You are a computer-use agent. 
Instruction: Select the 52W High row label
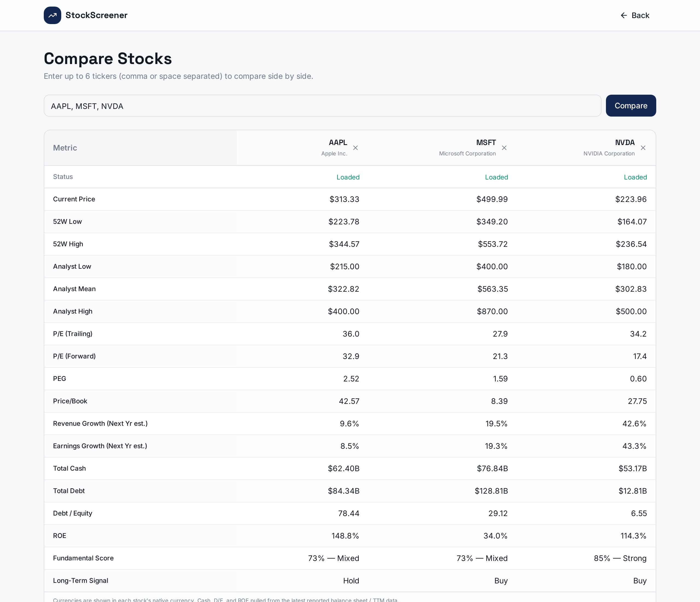pos(68,244)
